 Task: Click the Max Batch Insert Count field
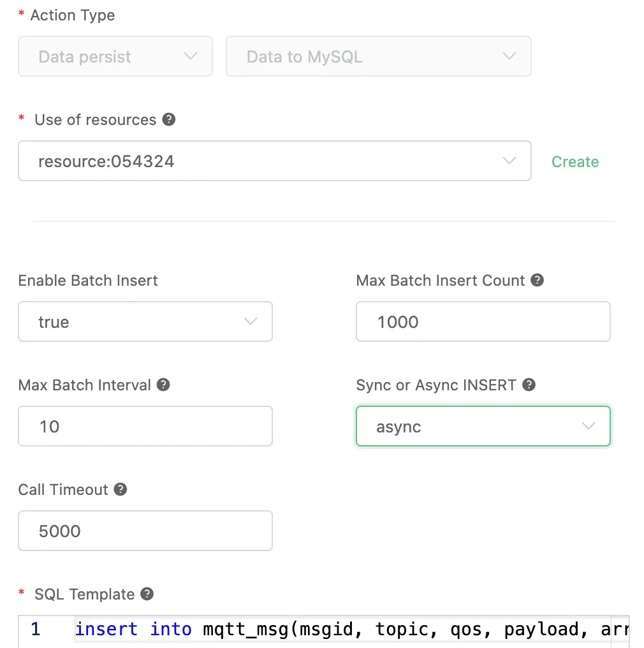[483, 321]
